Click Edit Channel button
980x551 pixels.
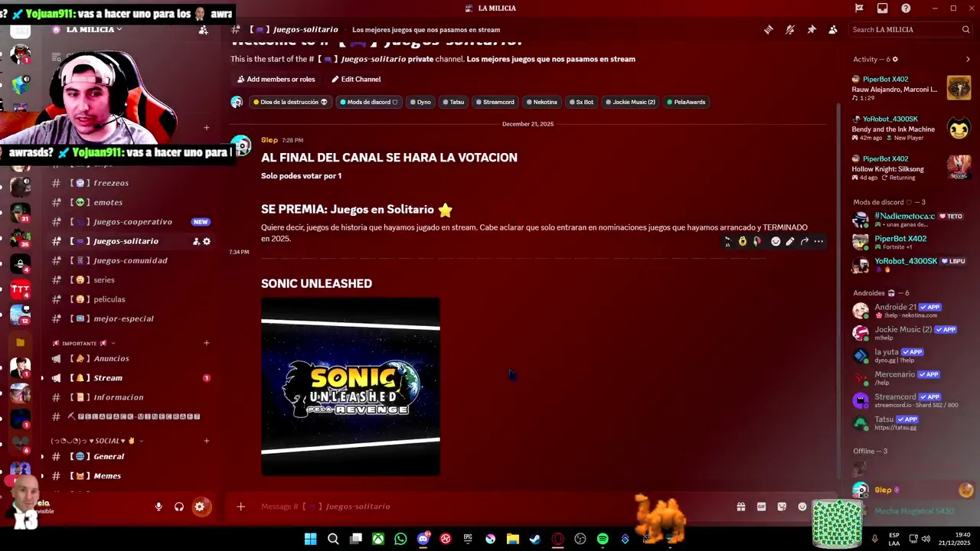point(356,79)
